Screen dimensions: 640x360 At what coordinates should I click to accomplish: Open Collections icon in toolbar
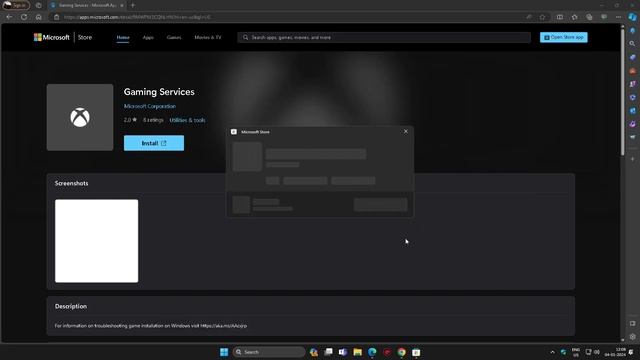coord(589,17)
